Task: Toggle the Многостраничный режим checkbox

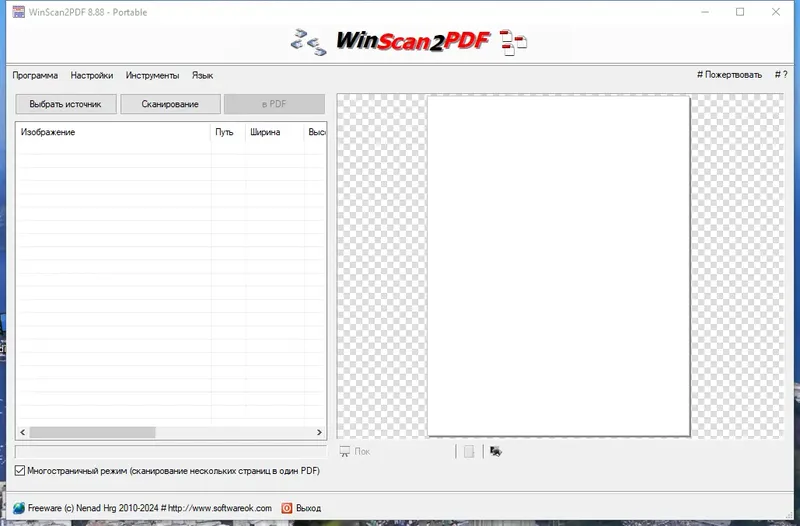Action: (x=20, y=470)
